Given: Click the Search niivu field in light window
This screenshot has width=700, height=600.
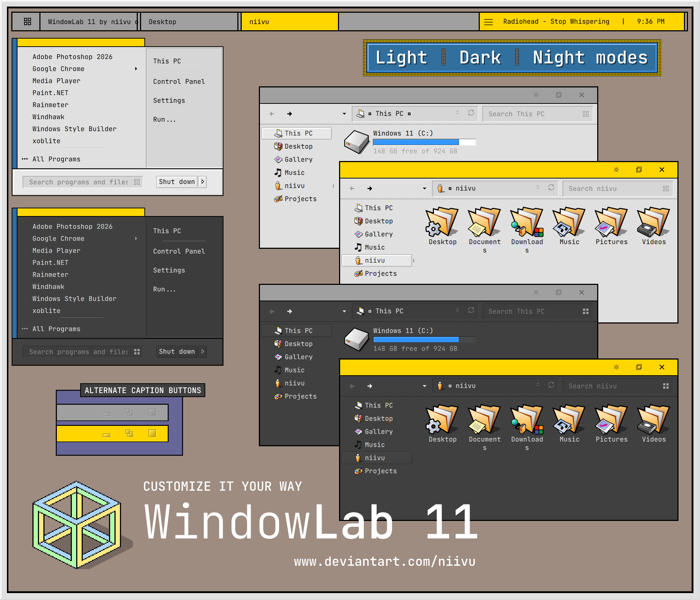Looking at the screenshot, I should coord(618,188).
